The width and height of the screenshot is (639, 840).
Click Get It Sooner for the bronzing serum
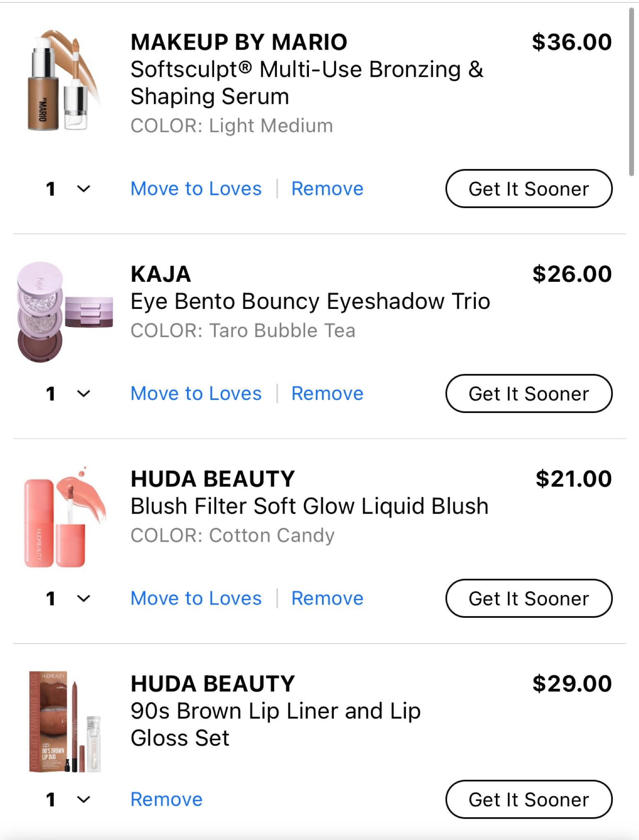(529, 189)
